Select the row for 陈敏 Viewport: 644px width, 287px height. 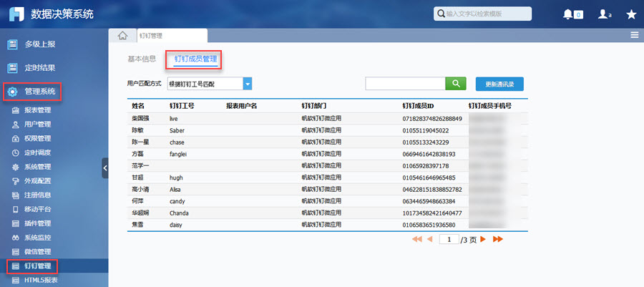327,130
